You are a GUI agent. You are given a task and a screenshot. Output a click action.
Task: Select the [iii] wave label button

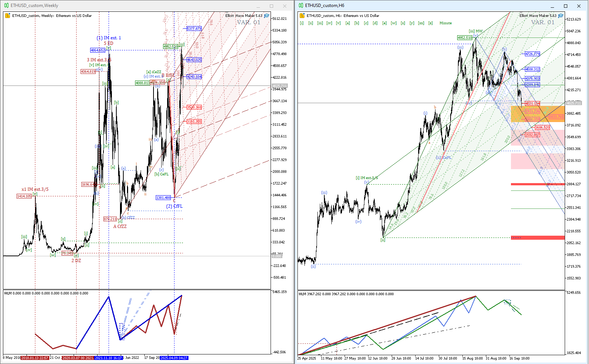tap(320, 23)
